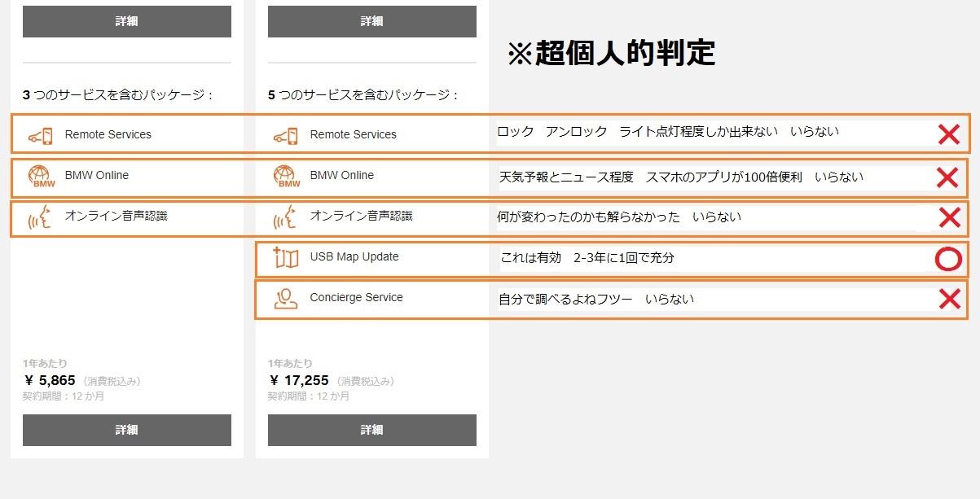Select Remote Services text in 5-service package
This screenshot has width=980, height=499.
[353, 134]
